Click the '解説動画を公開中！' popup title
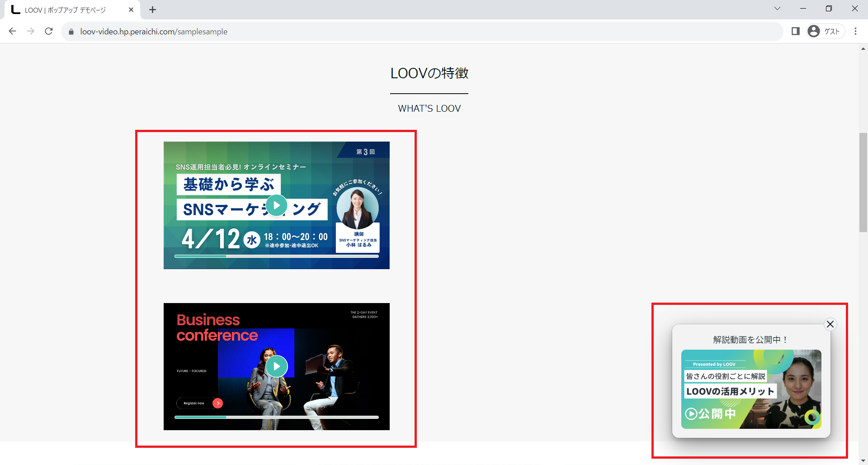Image resolution: width=868 pixels, height=465 pixels. pyautogui.click(x=751, y=340)
